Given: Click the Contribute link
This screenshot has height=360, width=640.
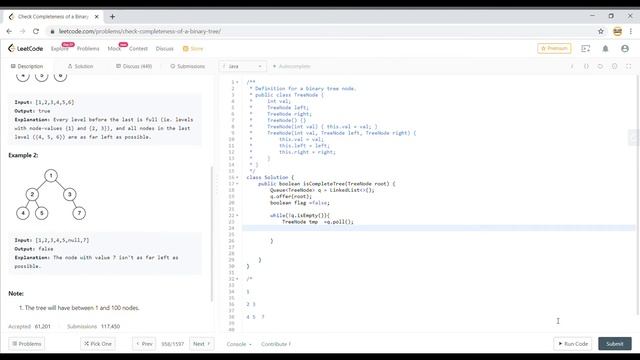Looking at the screenshot, I should click(276, 344).
